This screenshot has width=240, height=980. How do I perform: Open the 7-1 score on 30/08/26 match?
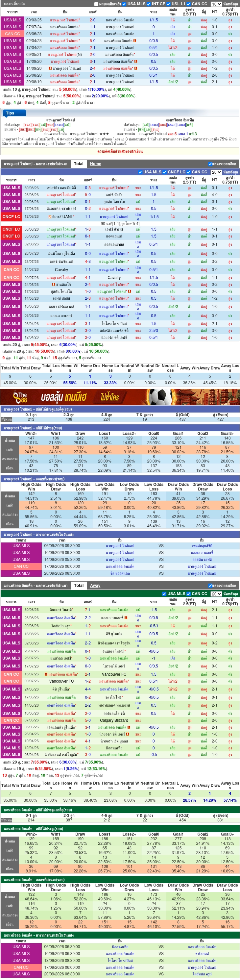[88, 610]
